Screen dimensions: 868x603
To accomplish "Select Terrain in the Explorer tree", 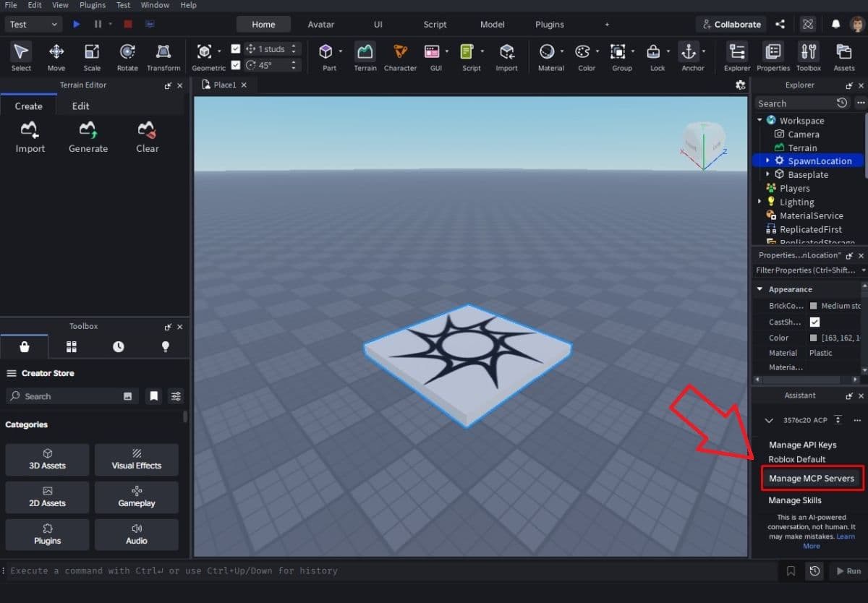I will [802, 147].
